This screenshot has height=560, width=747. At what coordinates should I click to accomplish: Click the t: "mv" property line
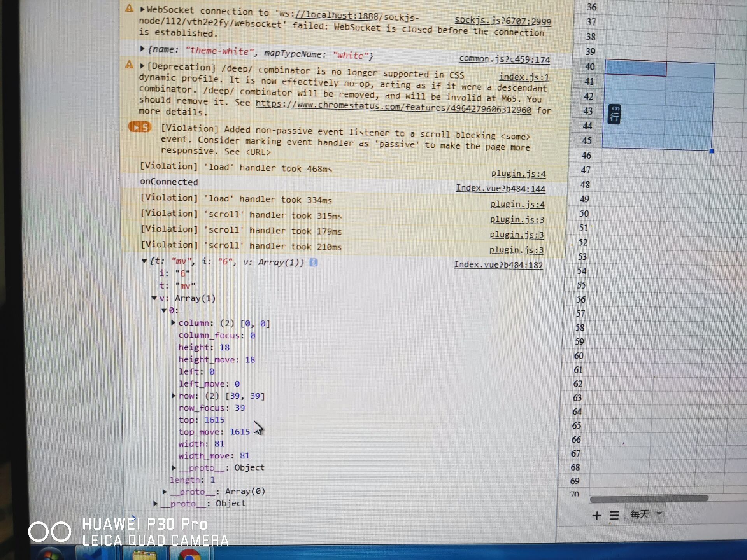pos(177,286)
